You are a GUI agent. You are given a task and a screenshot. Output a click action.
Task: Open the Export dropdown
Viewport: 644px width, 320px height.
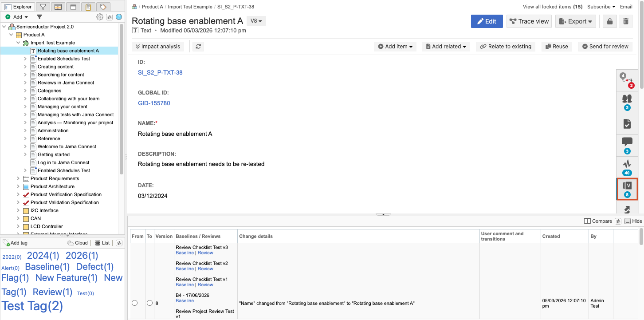(575, 21)
